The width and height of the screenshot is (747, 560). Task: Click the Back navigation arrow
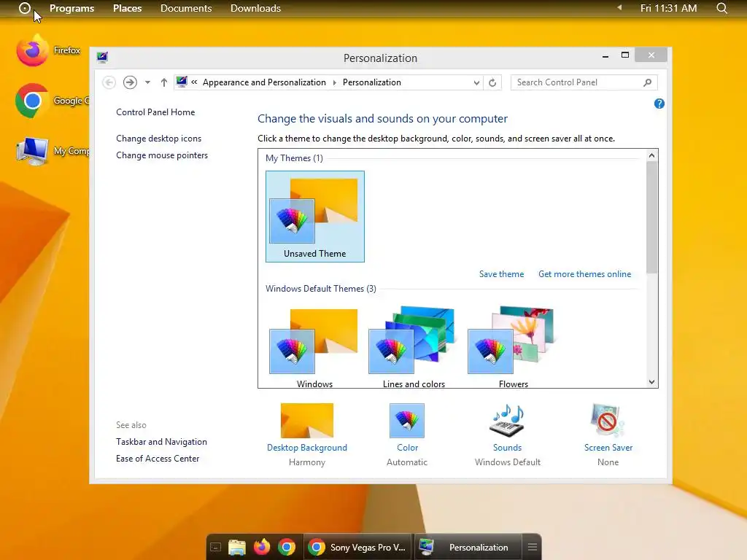tap(109, 82)
